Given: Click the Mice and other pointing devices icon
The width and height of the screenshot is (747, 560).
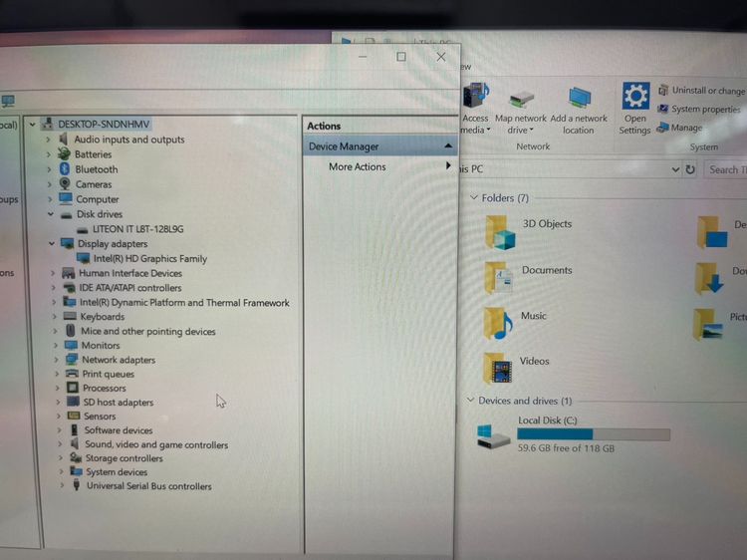Looking at the screenshot, I should point(71,331).
